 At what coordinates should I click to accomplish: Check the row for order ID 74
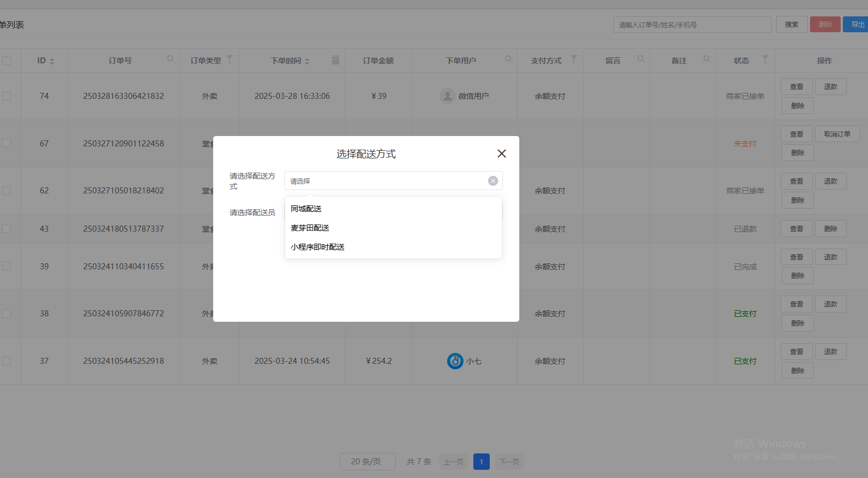[7, 96]
